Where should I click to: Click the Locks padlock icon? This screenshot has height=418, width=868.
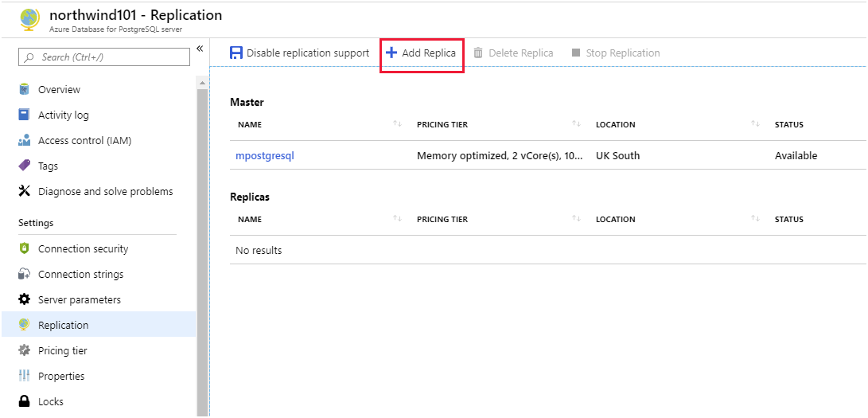tap(24, 401)
